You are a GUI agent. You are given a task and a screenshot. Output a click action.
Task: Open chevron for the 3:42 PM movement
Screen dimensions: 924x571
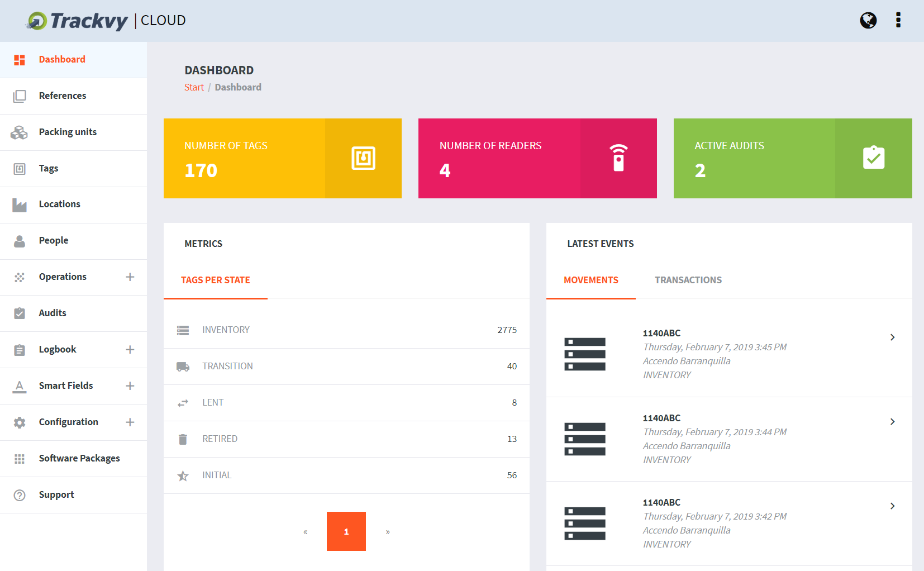coord(893,506)
